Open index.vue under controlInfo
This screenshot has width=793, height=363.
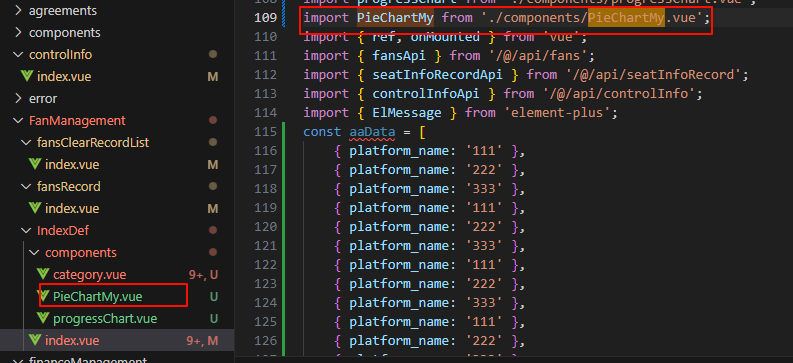click(x=64, y=77)
